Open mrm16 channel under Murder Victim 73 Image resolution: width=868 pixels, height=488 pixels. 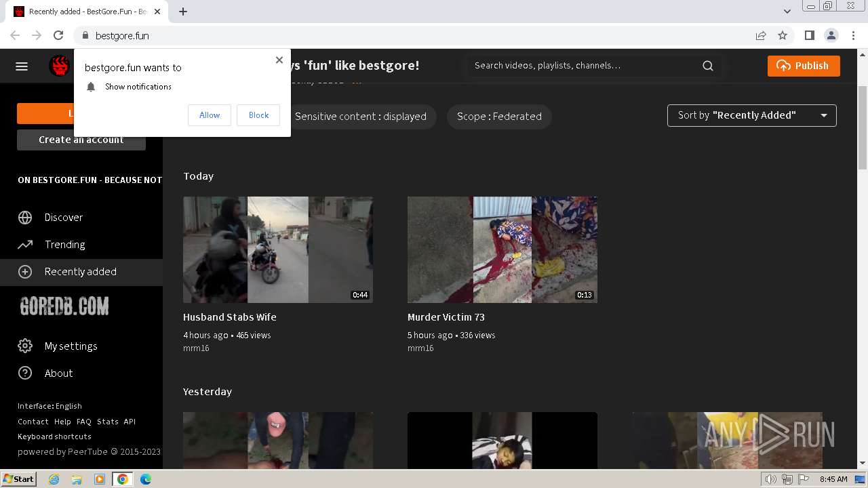[420, 348]
